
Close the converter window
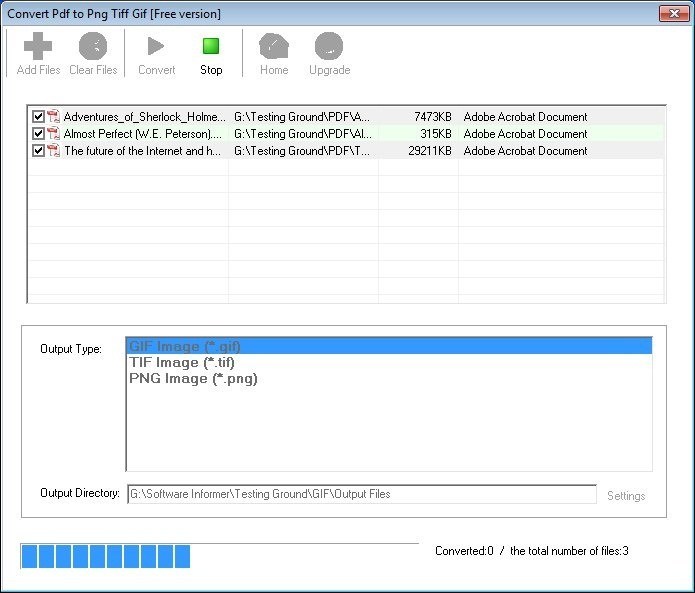point(674,14)
